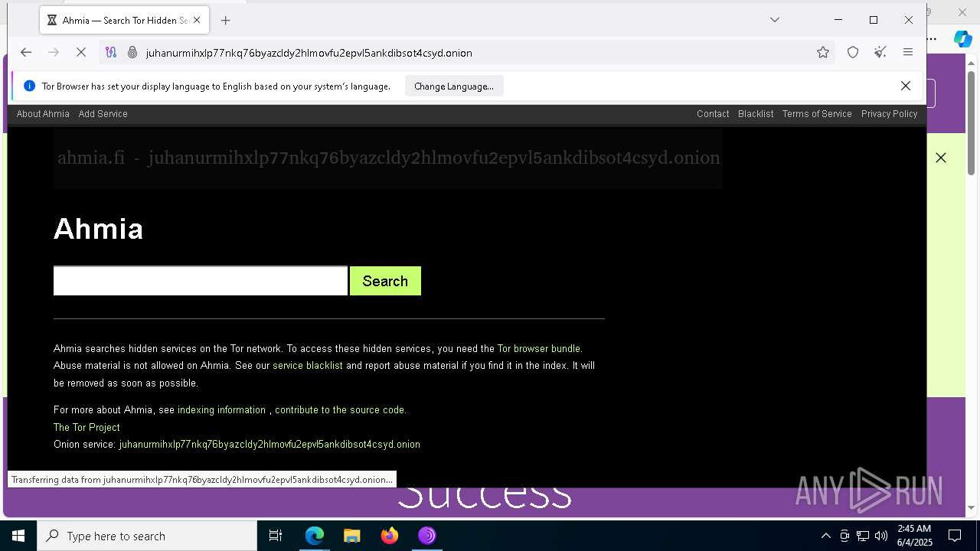The height and width of the screenshot is (551, 980).
Task: Close the Ahmia tab
Action: [197, 21]
